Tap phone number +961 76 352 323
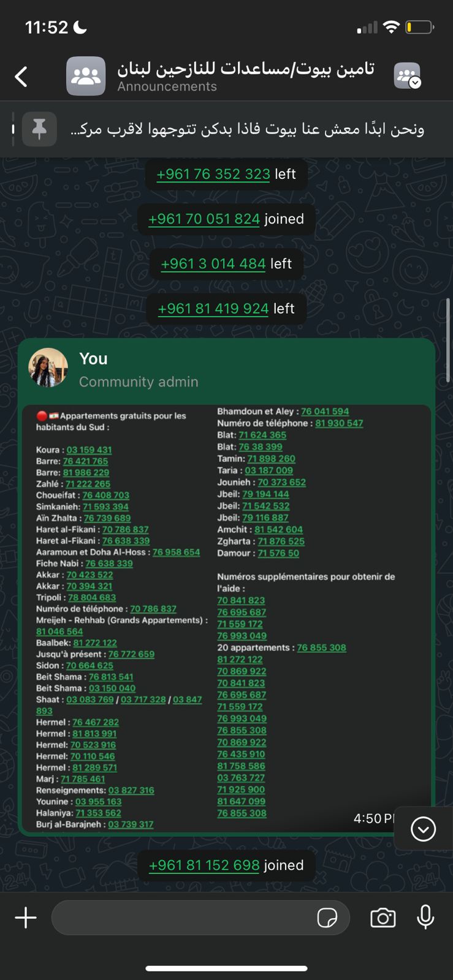 (213, 174)
